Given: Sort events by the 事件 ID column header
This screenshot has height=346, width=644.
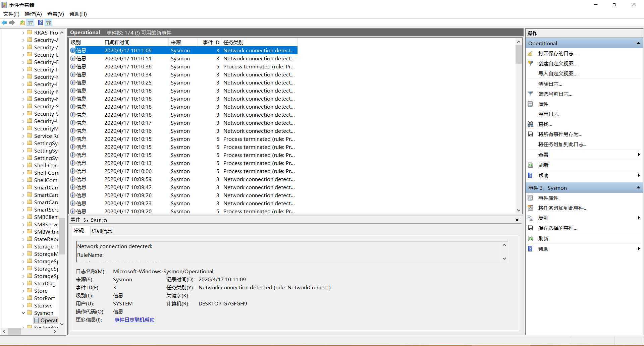Looking at the screenshot, I should [209, 42].
